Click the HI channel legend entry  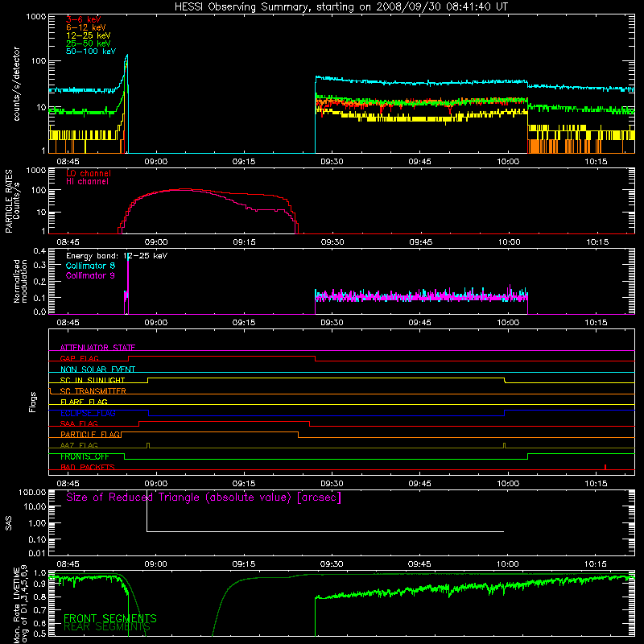point(88,182)
